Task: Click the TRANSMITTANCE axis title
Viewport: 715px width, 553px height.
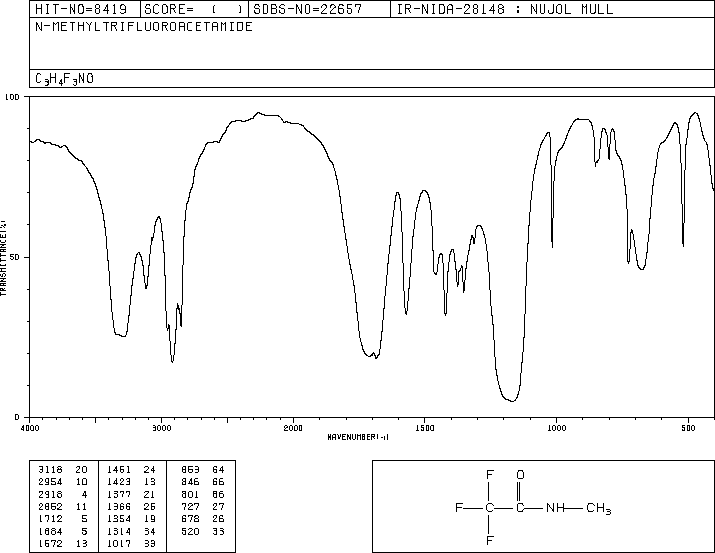Action: (3, 258)
